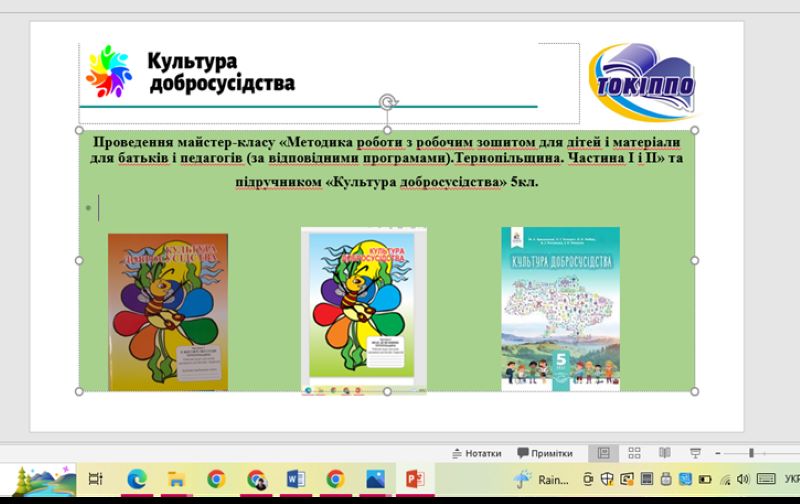Viewport: 800px width, 504px height.
Task: Click the PowerPoint taskbar icon
Action: point(415,479)
